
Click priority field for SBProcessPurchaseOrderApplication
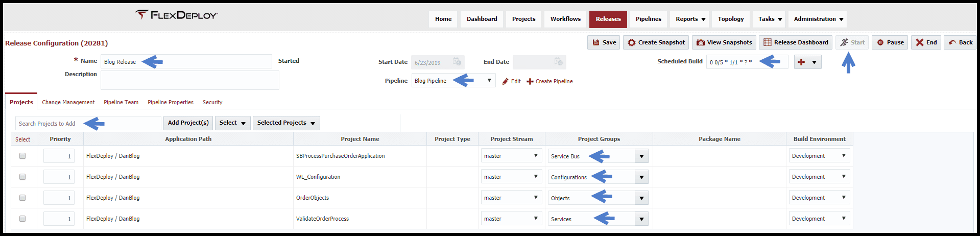(59, 156)
